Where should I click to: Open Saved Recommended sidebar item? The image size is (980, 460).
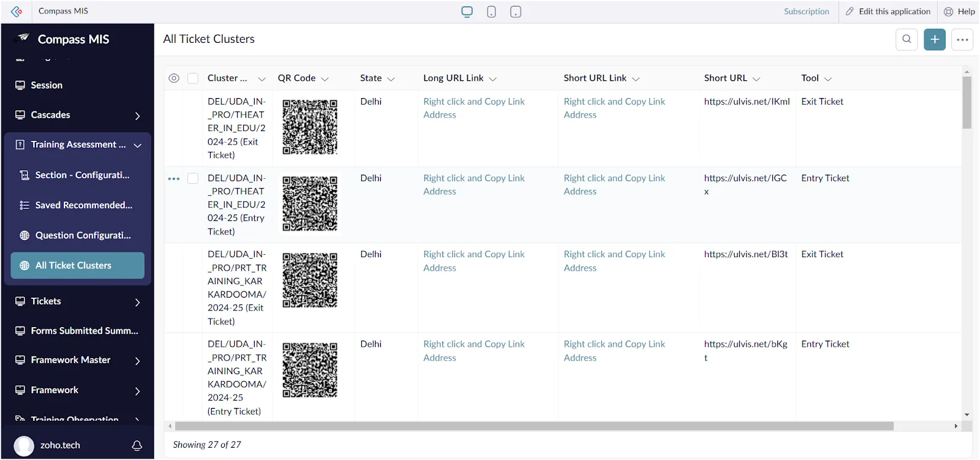tap(77, 205)
